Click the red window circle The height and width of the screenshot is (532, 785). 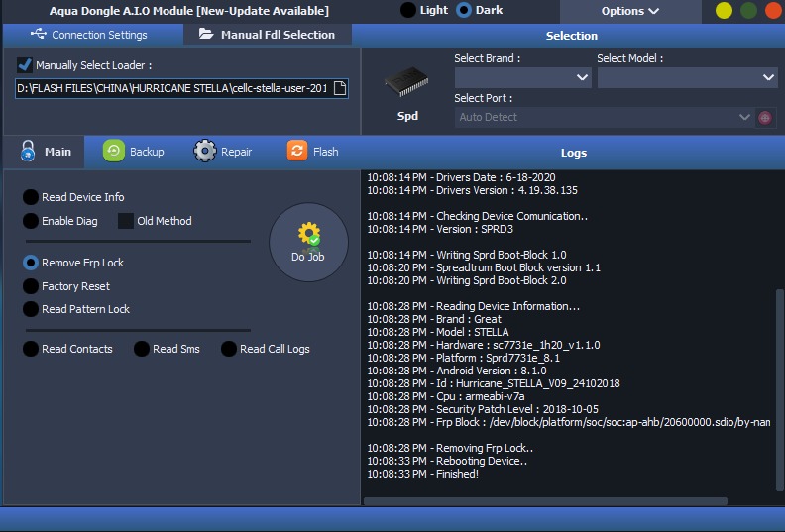point(773,11)
